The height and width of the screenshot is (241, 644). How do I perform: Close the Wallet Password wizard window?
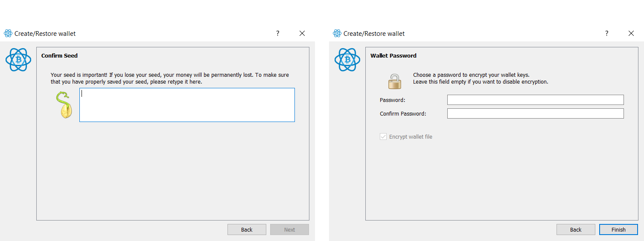[x=631, y=33]
